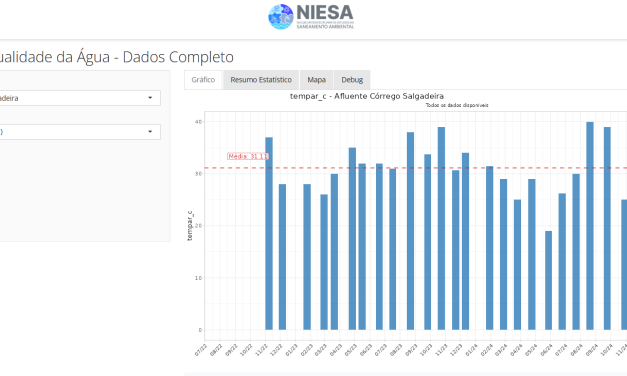Click the x-axis tick label 10/24
The width and height of the screenshot is (627, 376).
click(607, 350)
